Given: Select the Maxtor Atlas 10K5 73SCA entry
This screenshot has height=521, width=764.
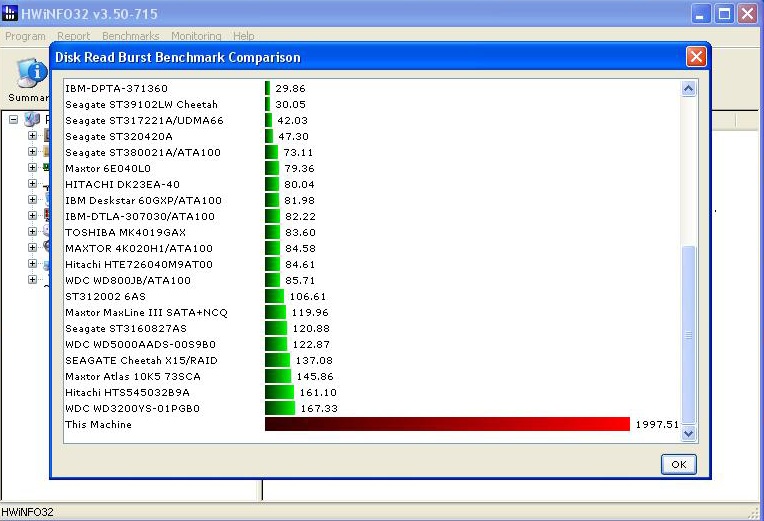Looking at the screenshot, I should click(133, 377).
